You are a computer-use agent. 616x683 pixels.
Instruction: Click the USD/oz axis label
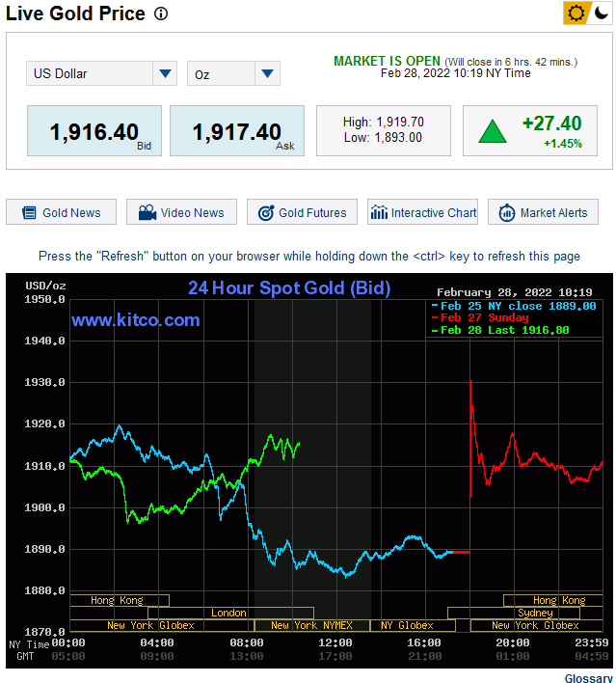pyautogui.click(x=45, y=286)
